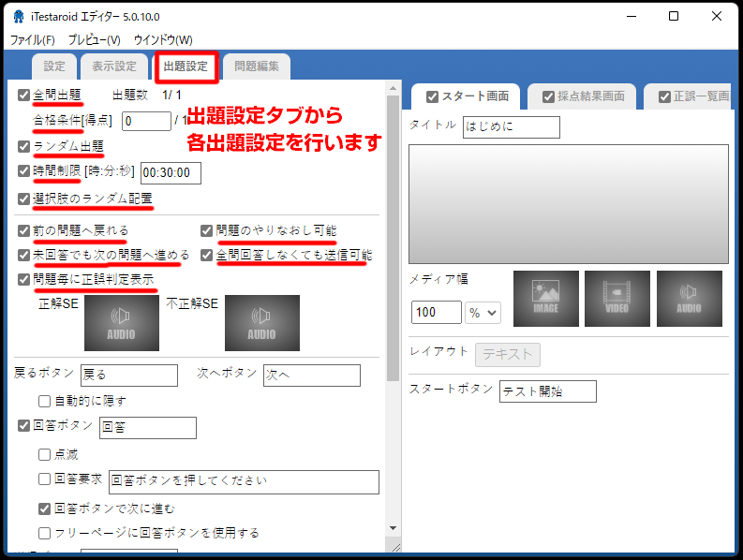Switch to the 問題編集 tab
The image size is (743, 560).
[x=257, y=66]
